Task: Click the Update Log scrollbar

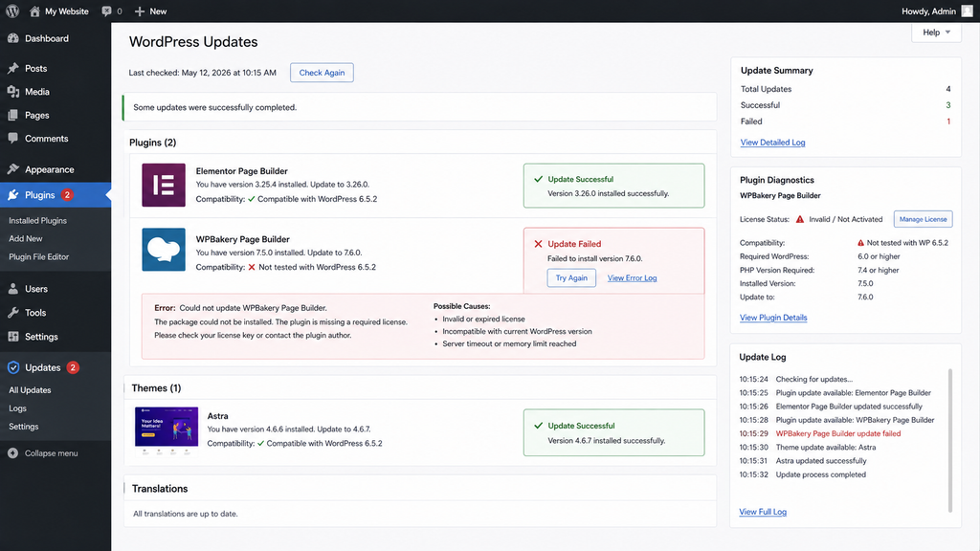Action: pos(950,440)
